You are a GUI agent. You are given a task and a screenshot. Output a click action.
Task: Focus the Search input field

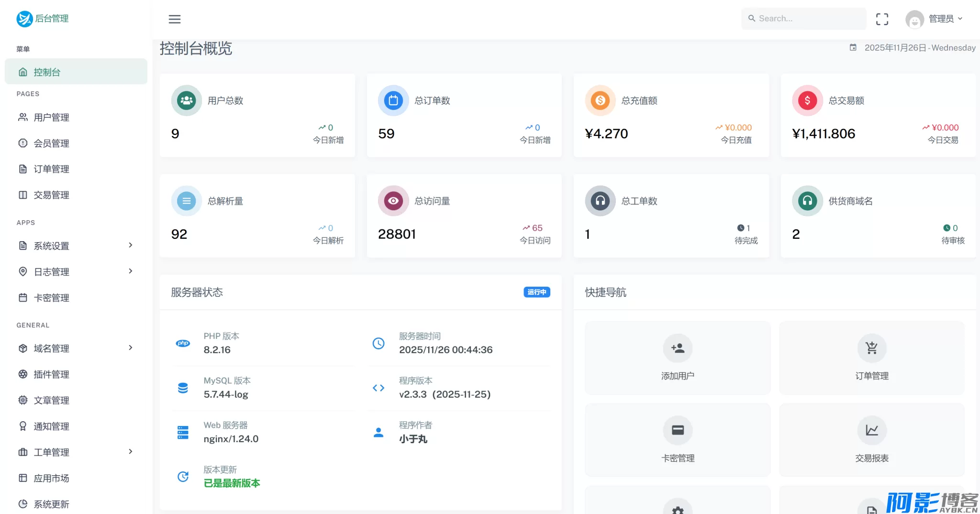point(809,19)
